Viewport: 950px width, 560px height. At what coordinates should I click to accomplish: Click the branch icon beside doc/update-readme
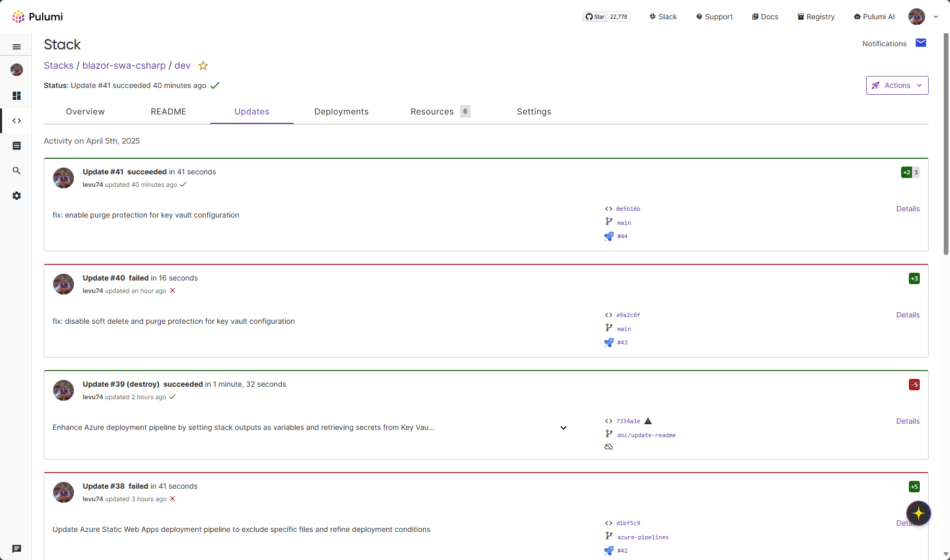(x=609, y=434)
